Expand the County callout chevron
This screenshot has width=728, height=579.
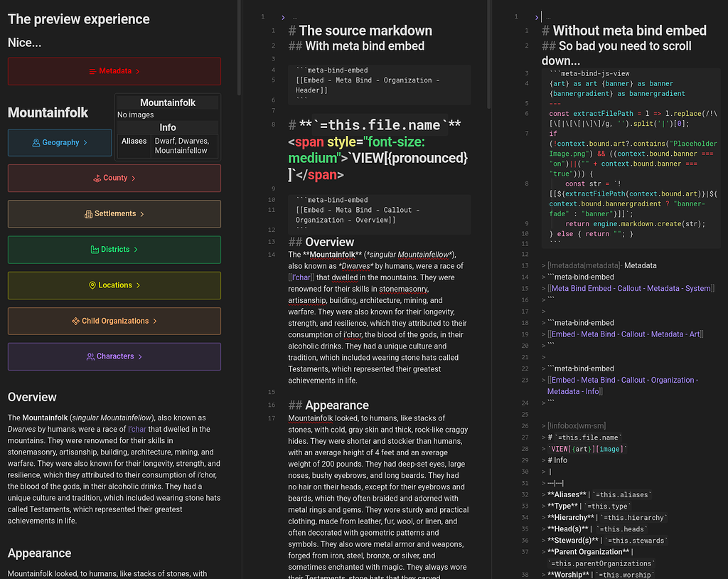[x=134, y=178]
